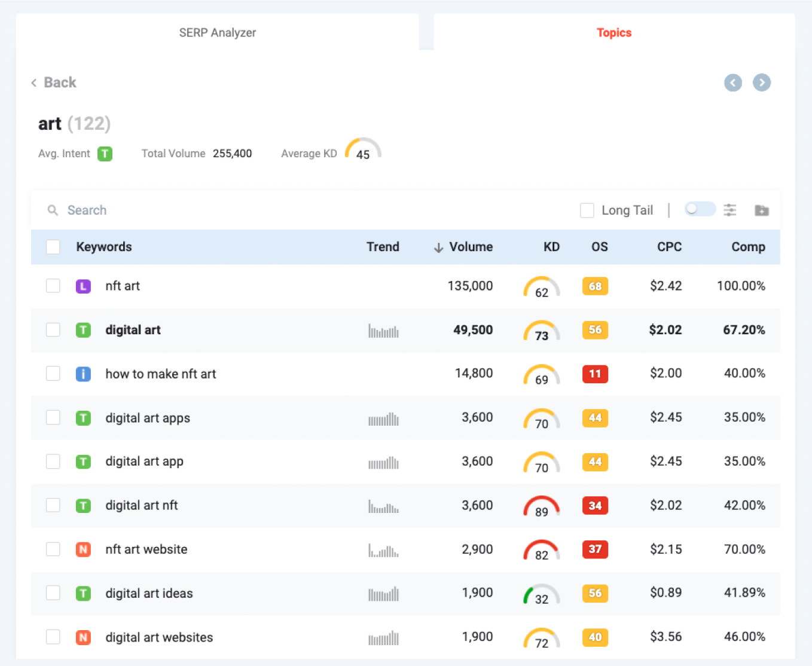Image resolution: width=812 pixels, height=666 pixels.
Task: Click the add to folder icon
Action: pos(762,210)
